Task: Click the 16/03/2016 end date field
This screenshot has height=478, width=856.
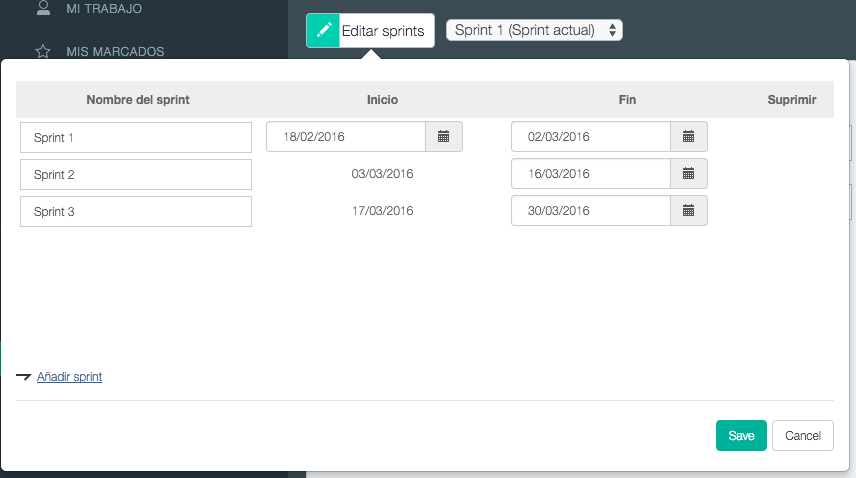Action: click(x=591, y=174)
